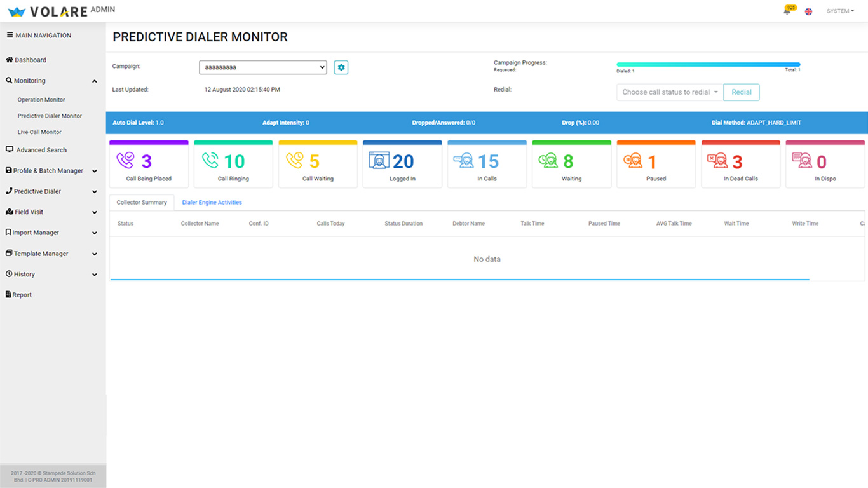Click the campaign settings gear icon
This screenshot has height=488, width=868.
(x=341, y=67)
